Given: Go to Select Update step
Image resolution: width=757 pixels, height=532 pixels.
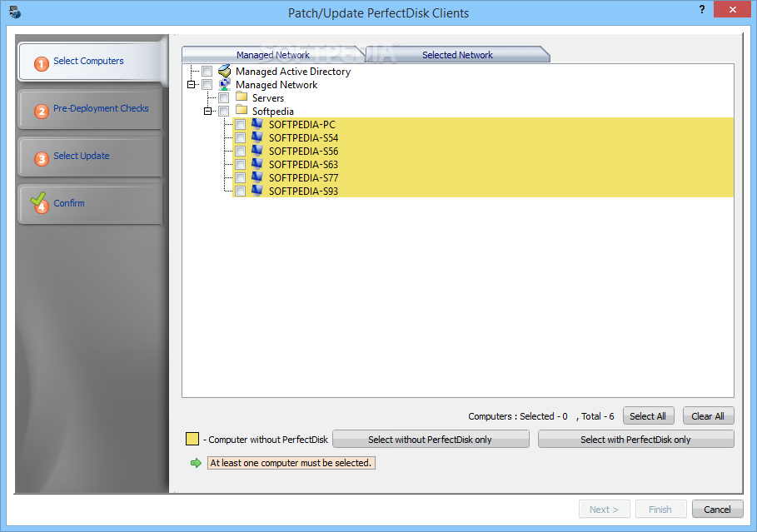Looking at the screenshot, I should (x=91, y=156).
